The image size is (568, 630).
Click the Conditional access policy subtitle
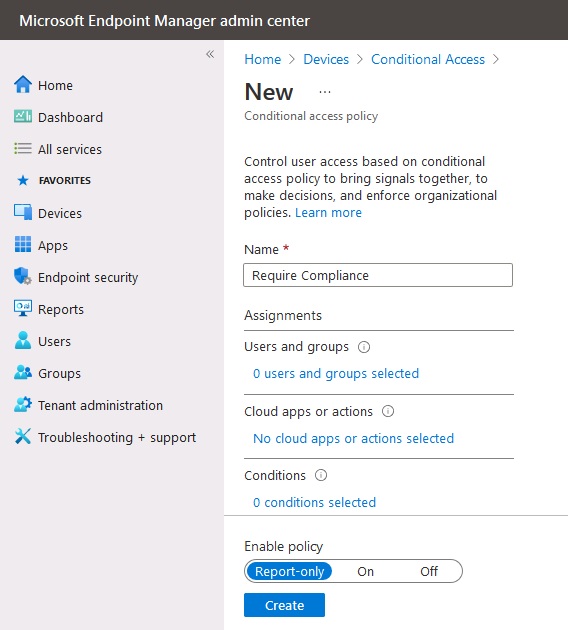coord(311,116)
